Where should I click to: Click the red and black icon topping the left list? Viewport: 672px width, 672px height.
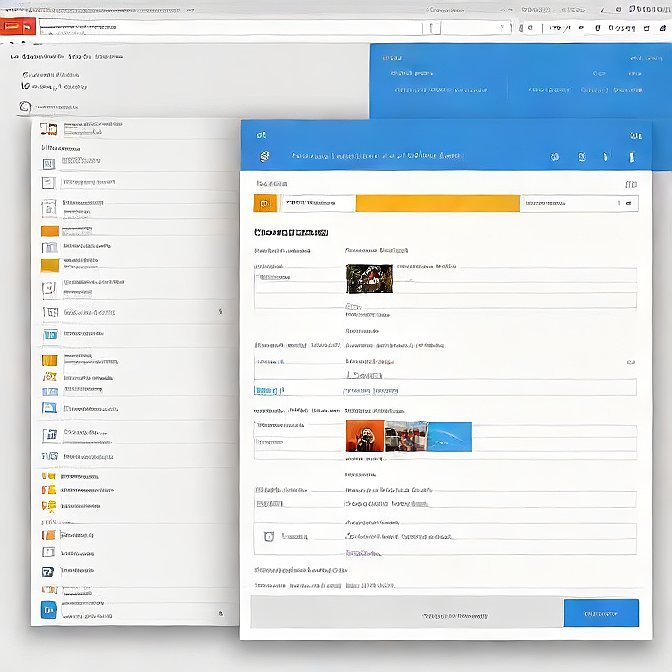click(48, 129)
